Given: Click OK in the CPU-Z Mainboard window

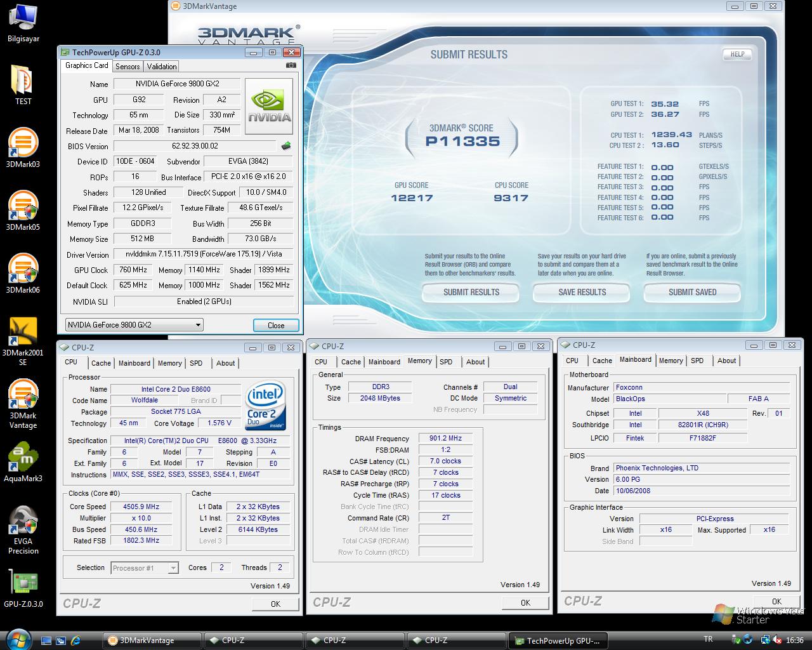Looking at the screenshot, I should (776, 601).
